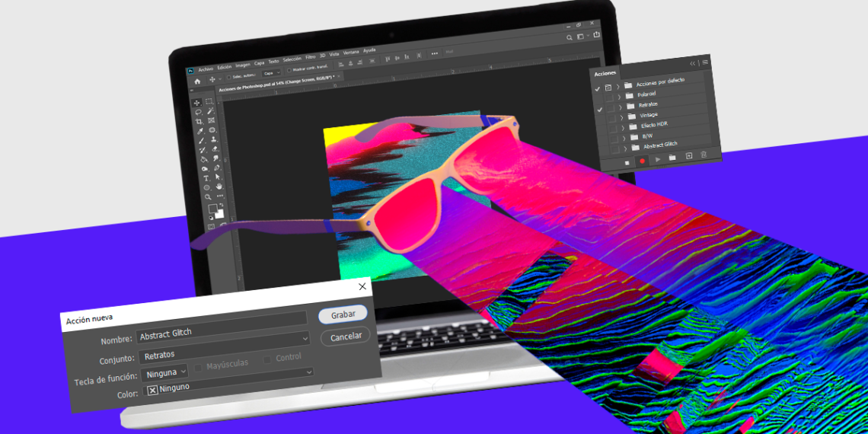Open the Capa dropdown in options bar

coord(271,72)
